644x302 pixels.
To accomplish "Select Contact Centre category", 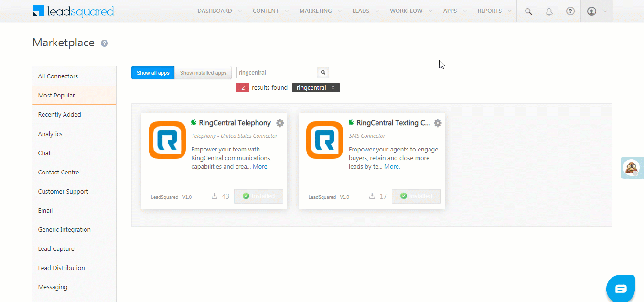I will point(74,172).
